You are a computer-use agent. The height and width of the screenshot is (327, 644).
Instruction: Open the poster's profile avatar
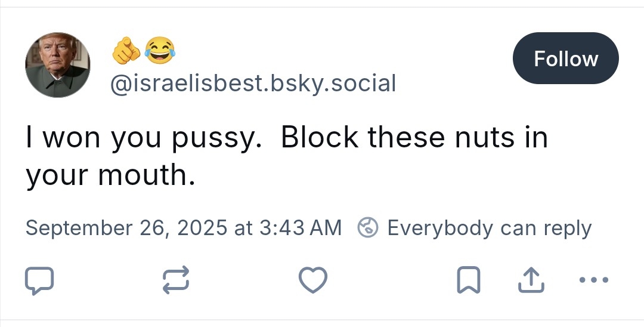(x=58, y=65)
